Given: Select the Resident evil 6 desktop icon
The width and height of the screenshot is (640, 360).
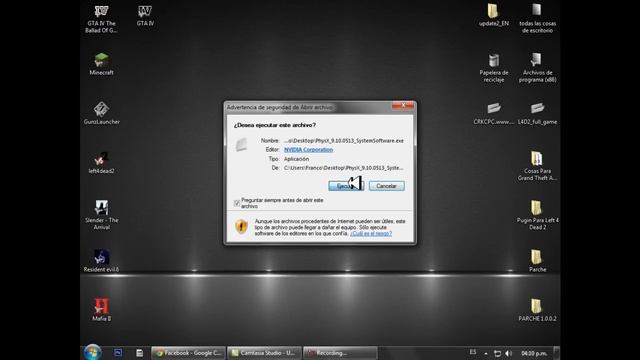Looking at the screenshot, I should point(101,261).
